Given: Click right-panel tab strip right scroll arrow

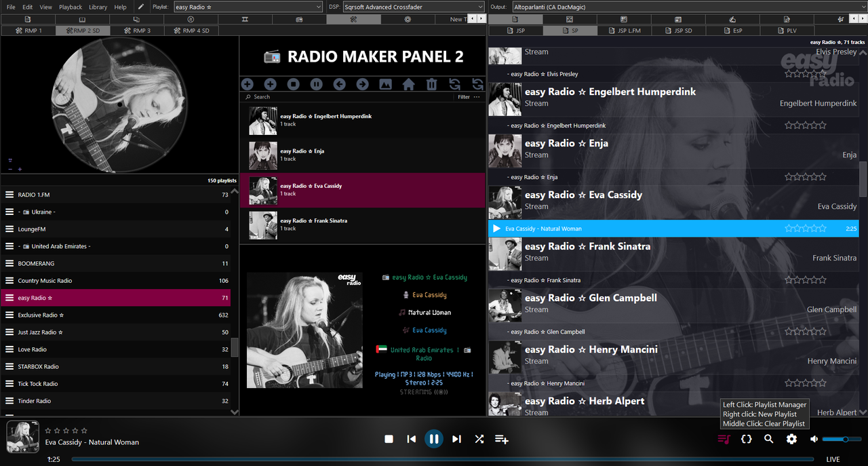Looking at the screenshot, I should pyautogui.click(x=863, y=19).
